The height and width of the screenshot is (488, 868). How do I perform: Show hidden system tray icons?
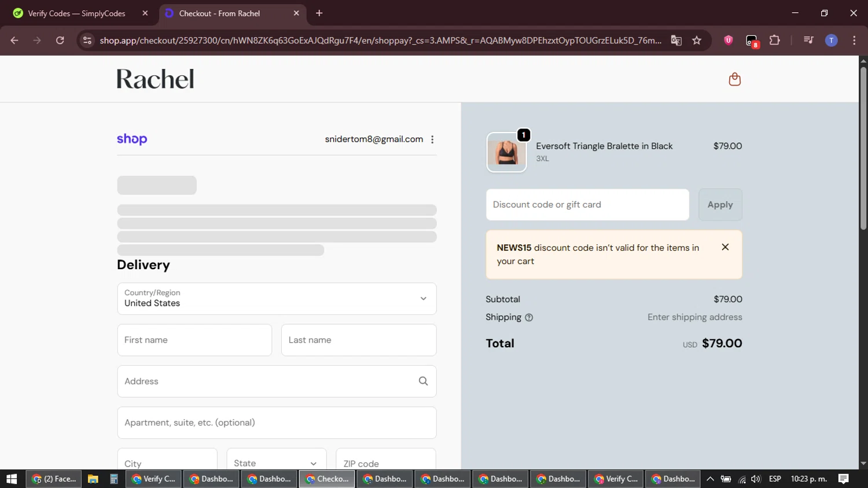click(710, 479)
